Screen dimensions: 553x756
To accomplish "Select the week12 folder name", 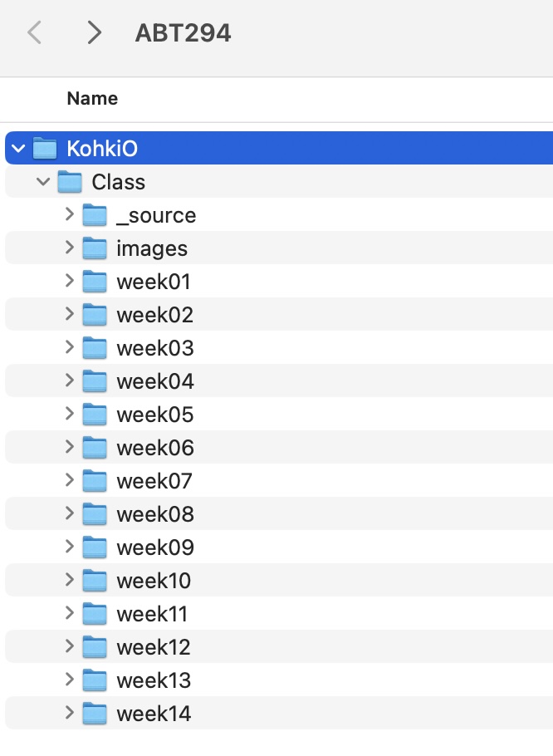I will coord(154,646).
